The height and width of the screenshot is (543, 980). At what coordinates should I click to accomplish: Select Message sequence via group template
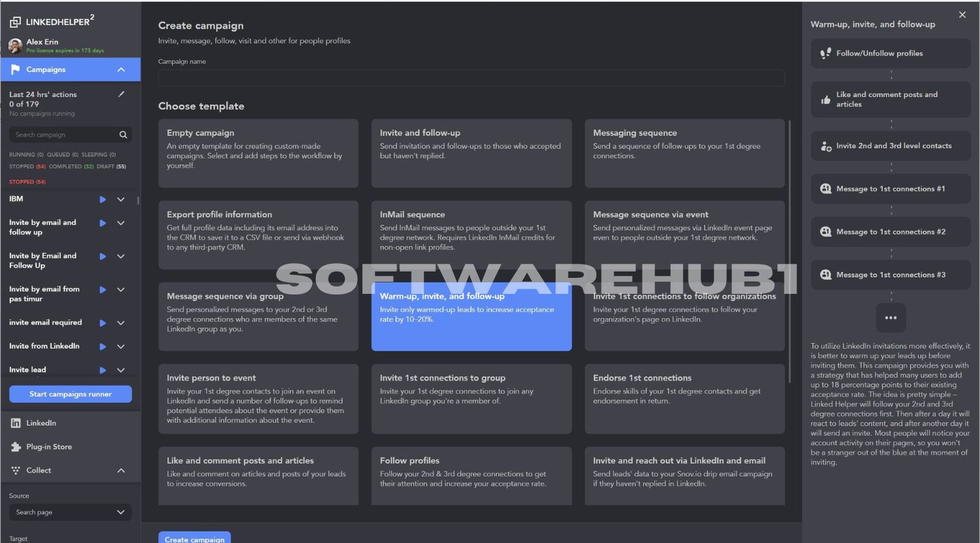pyautogui.click(x=258, y=317)
